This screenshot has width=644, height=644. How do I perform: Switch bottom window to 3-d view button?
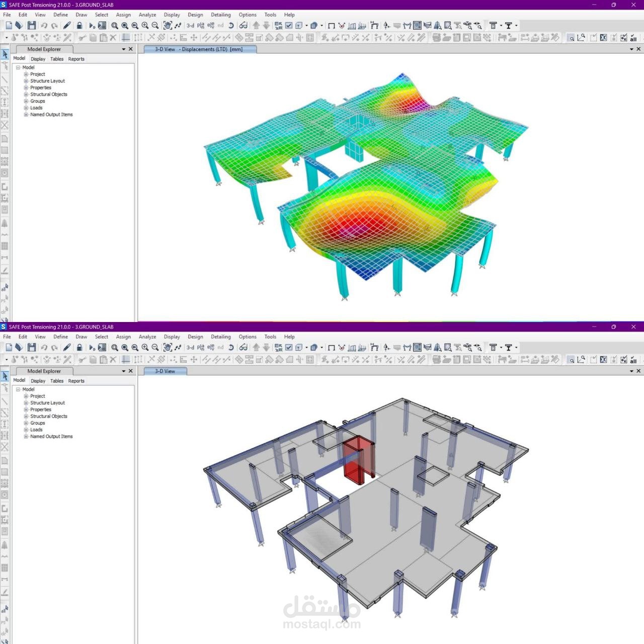(x=190, y=347)
